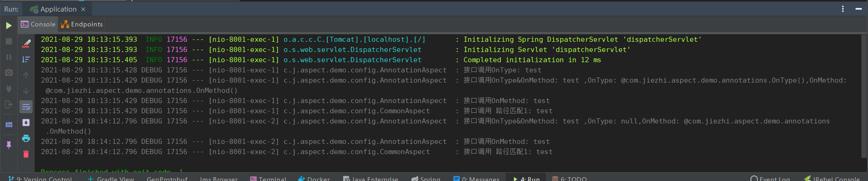Open the Jms Browser tool window
This screenshot has width=868, height=181.
(x=219, y=179)
